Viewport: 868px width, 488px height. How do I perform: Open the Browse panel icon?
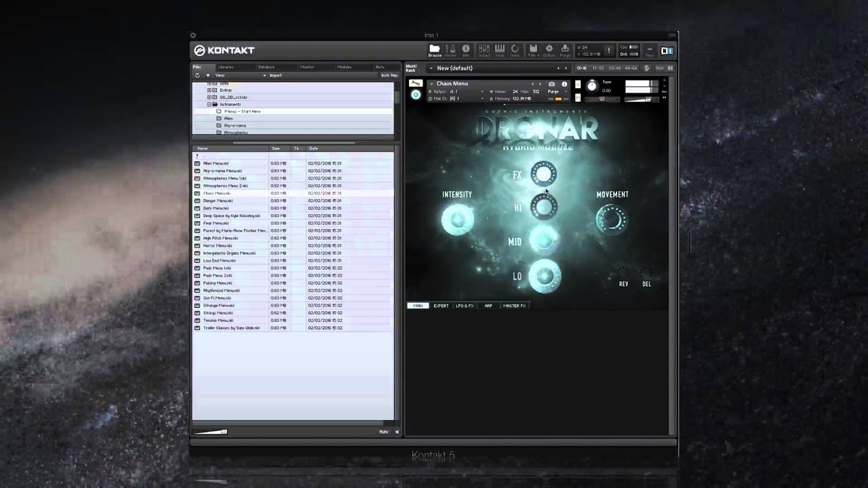tap(435, 50)
